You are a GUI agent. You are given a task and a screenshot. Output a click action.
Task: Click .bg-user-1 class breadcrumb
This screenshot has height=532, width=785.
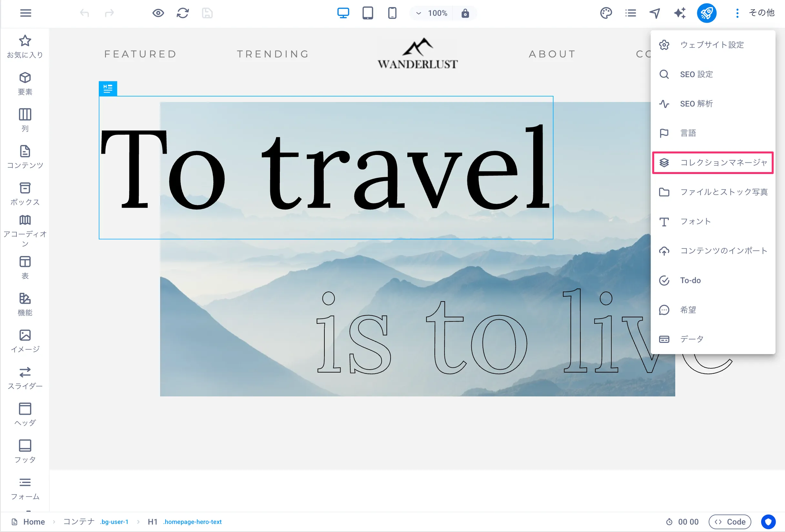(x=114, y=522)
